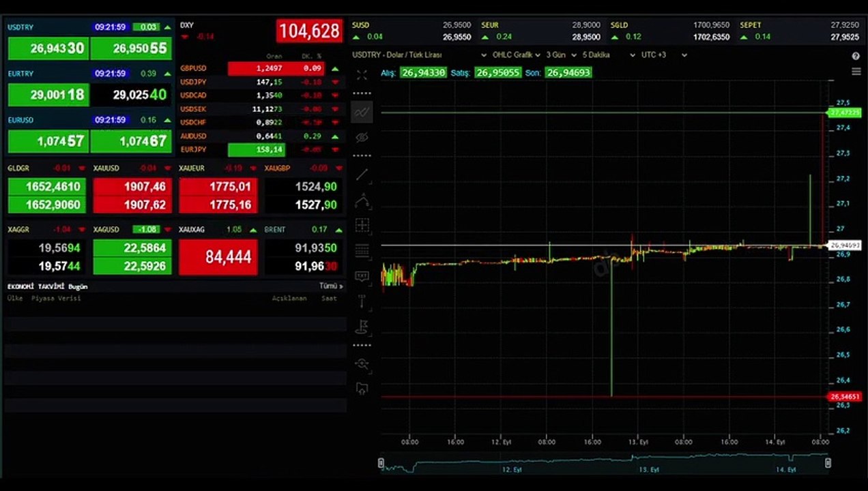Click the green up arrow on GBPUSD row
Viewport: 868px width, 491px height.
point(335,68)
